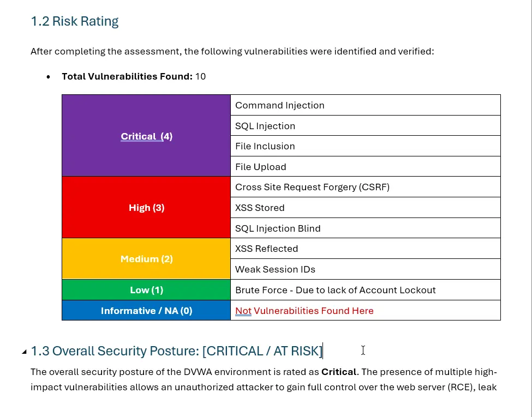Collapse the 1.3 Overall Security Posture heading
This screenshot has height=417, width=532.
tap(24, 352)
